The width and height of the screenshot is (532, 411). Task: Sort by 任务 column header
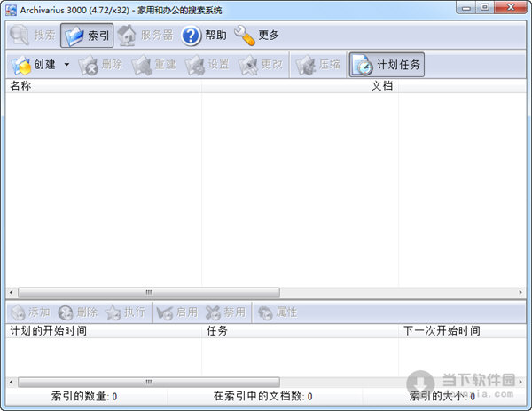300,331
